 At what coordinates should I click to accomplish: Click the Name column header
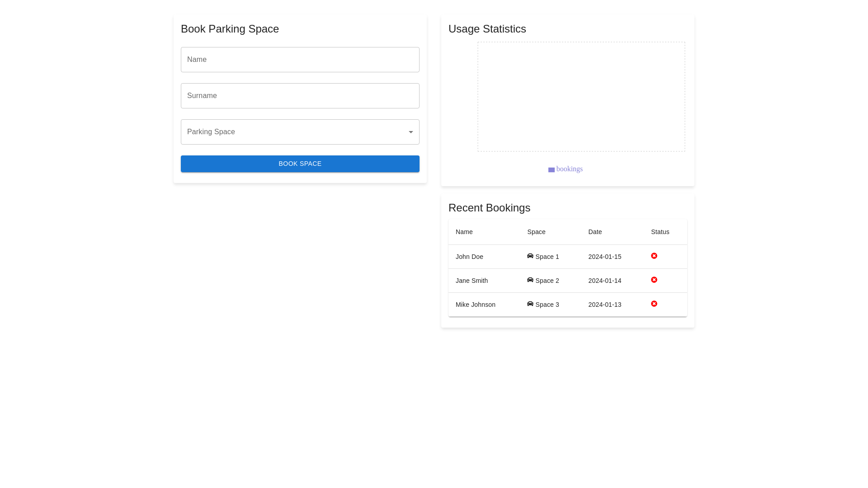[464, 232]
